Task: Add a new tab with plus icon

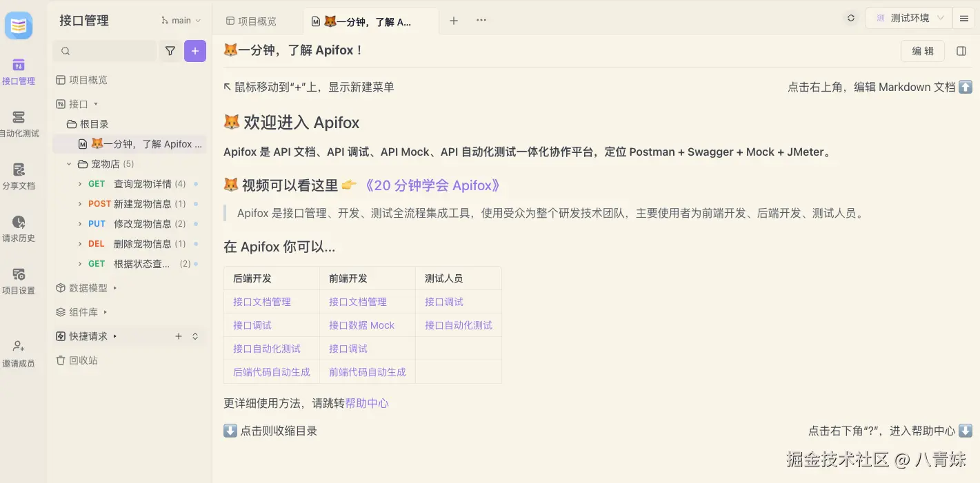Action: point(454,21)
